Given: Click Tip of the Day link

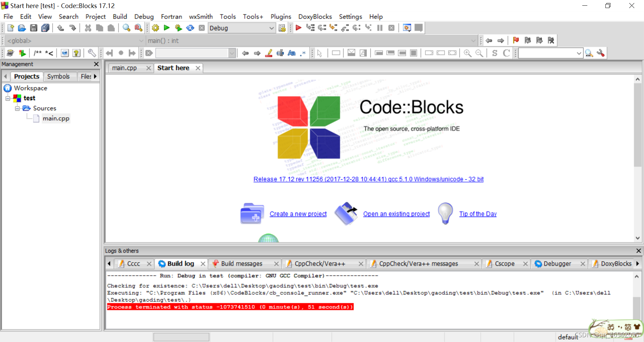Looking at the screenshot, I should [478, 214].
